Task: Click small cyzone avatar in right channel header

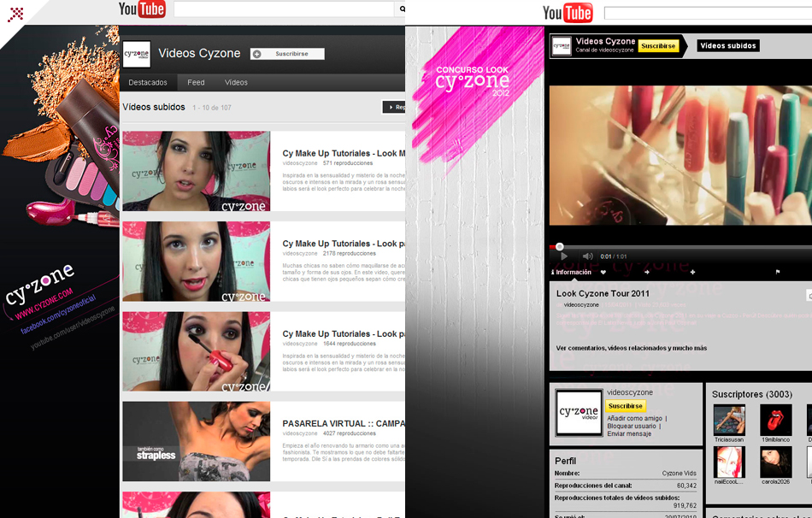Action: (562, 46)
